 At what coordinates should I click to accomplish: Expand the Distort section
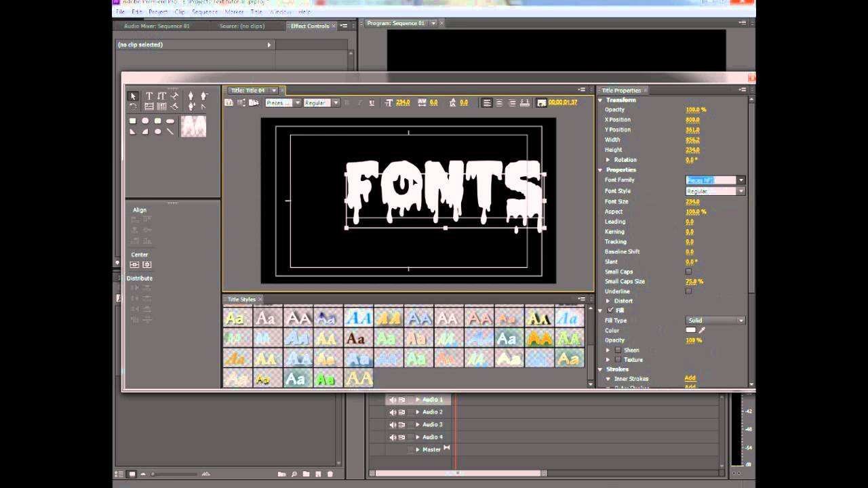608,301
